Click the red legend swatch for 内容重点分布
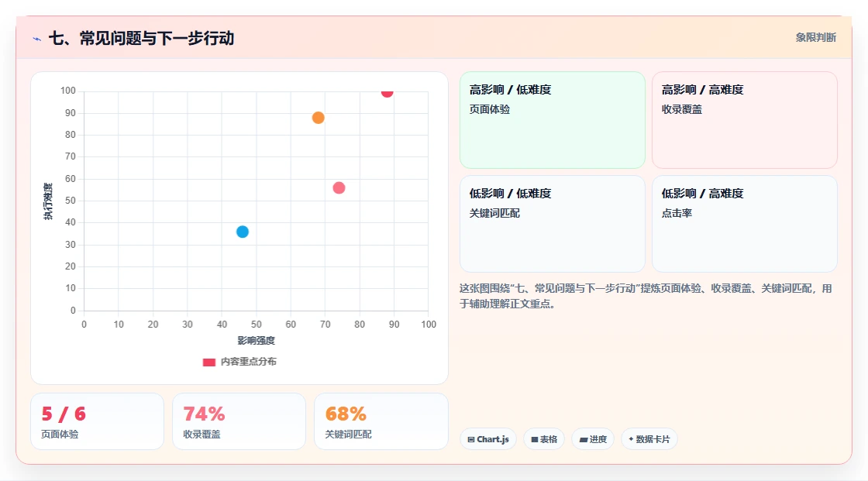This screenshot has width=868, height=481. tap(208, 362)
